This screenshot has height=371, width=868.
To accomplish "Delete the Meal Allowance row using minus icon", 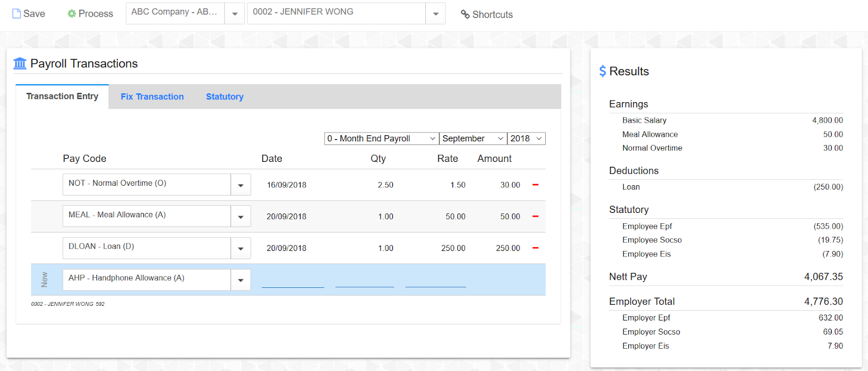I will (535, 216).
